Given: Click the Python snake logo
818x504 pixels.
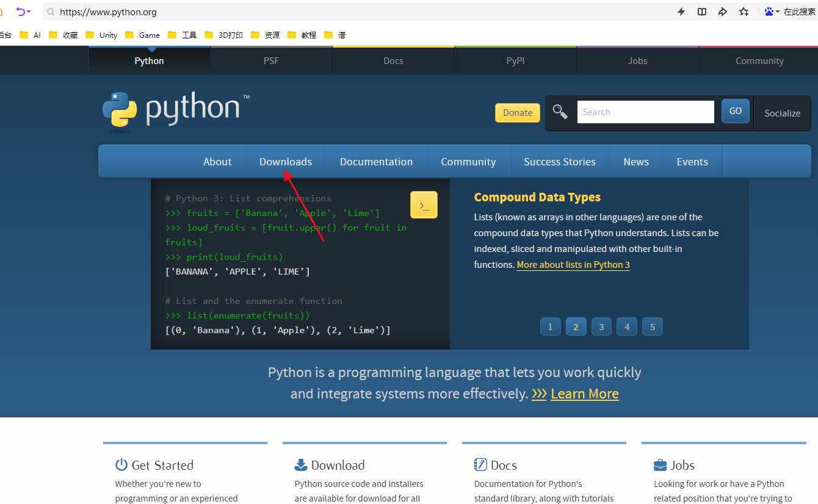Looking at the screenshot, I should 120,110.
